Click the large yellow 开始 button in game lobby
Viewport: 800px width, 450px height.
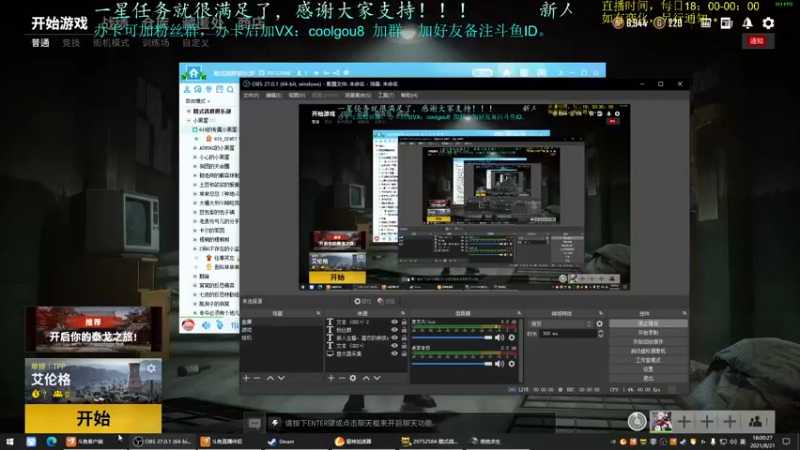[x=93, y=418]
